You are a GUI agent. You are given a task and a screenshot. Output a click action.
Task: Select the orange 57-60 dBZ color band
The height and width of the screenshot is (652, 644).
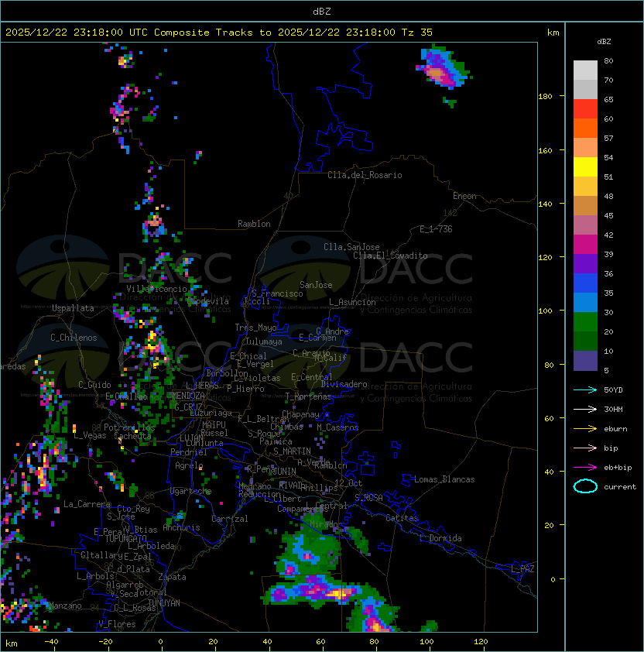pyautogui.click(x=585, y=128)
